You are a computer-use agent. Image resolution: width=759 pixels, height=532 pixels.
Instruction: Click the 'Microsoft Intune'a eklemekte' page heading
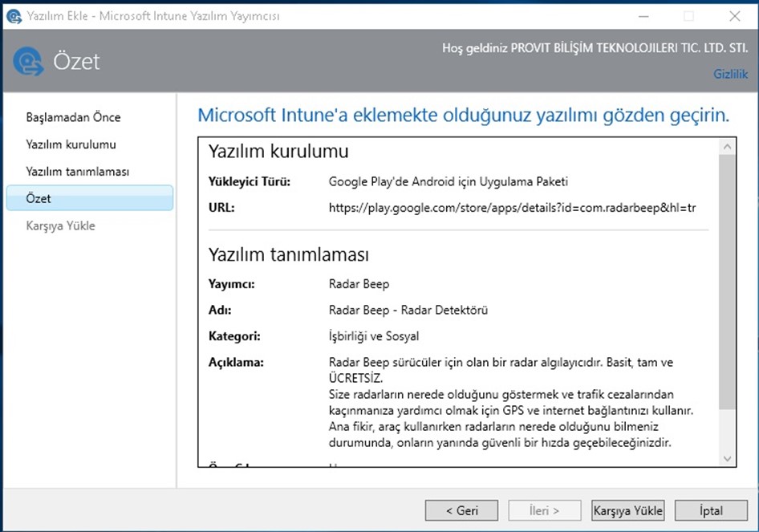463,116
